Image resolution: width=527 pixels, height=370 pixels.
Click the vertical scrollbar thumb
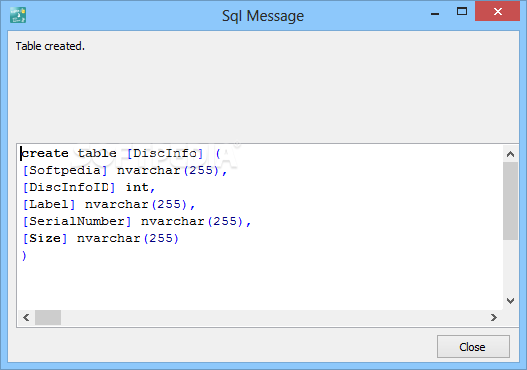[x=510, y=201]
